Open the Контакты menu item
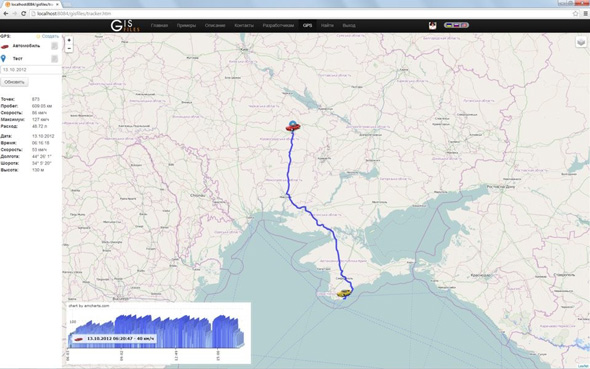Image resolution: width=590 pixels, height=369 pixels. pyautogui.click(x=244, y=26)
